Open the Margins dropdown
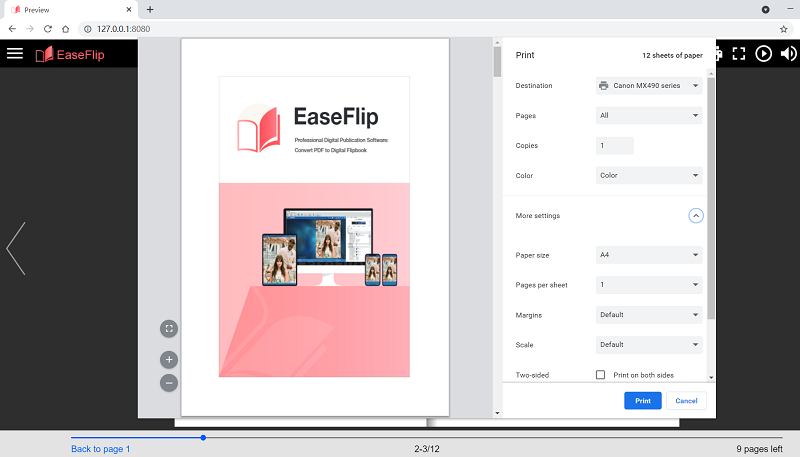The height and width of the screenshot is (457, 800). pos(649,315)
